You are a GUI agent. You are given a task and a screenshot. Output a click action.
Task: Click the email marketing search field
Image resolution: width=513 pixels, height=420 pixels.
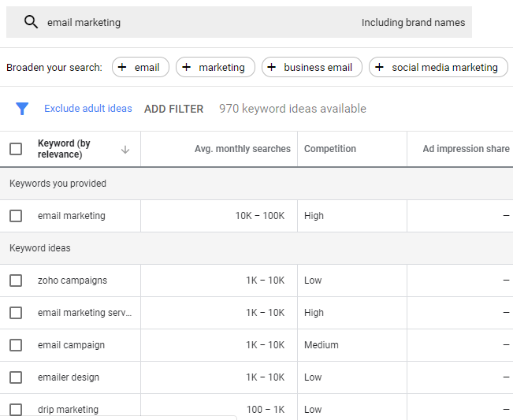pyautogui.click(x=197, y=23)
